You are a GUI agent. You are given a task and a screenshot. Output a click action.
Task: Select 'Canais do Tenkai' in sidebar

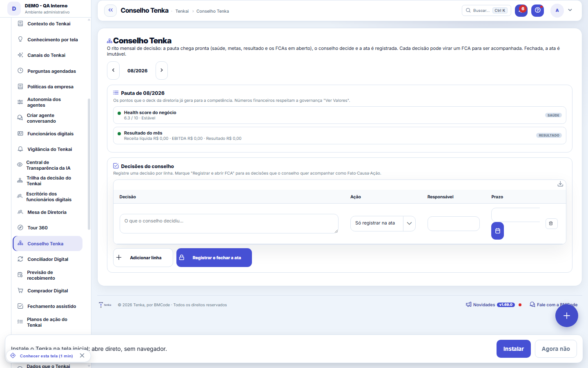(47, 55)
